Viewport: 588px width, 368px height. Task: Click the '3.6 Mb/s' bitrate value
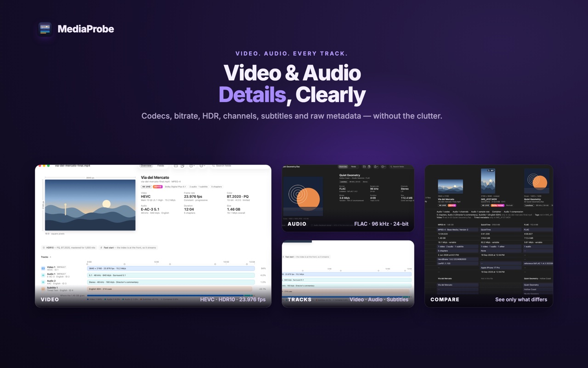point(345,198)
